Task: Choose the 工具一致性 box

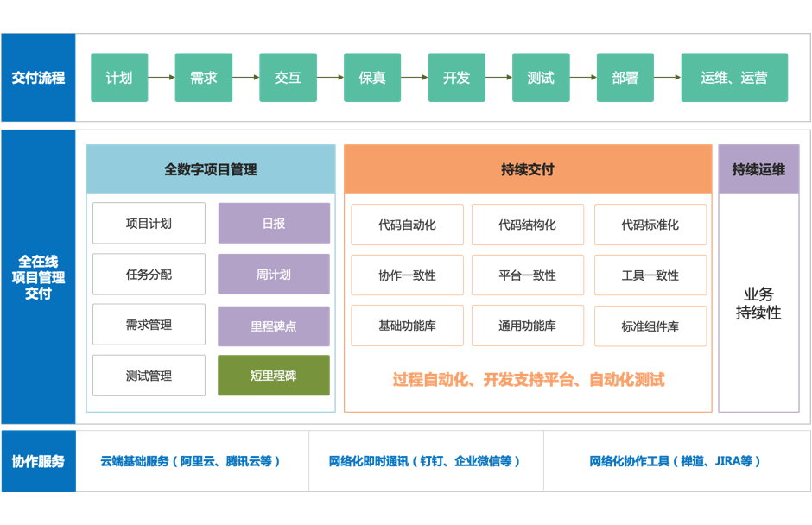Action: click(650, 275)
